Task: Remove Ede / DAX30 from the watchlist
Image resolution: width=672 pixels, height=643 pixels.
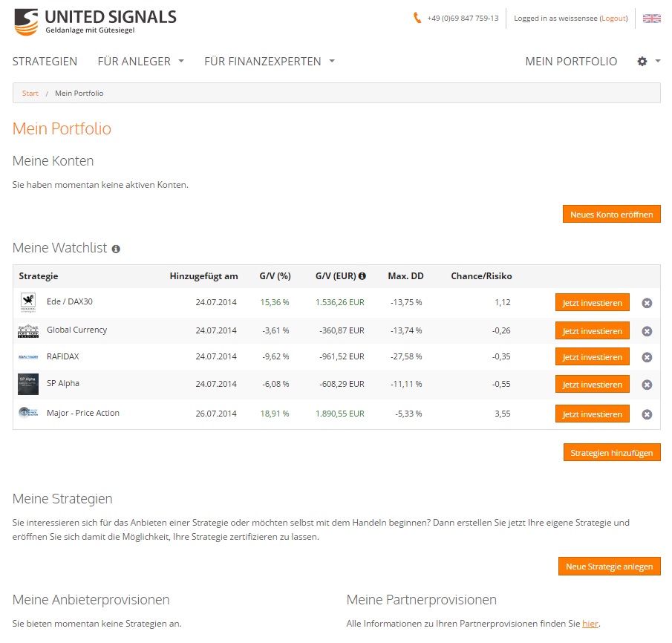Action: [647, 303]
